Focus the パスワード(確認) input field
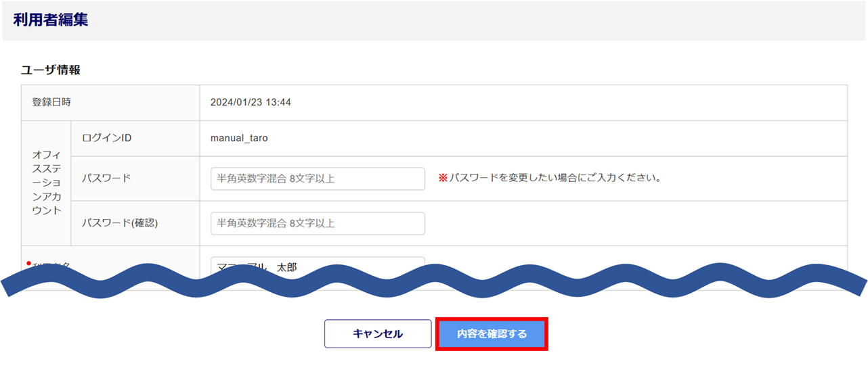The width and height of the screenshot is (868, 376). click(318, 224)
